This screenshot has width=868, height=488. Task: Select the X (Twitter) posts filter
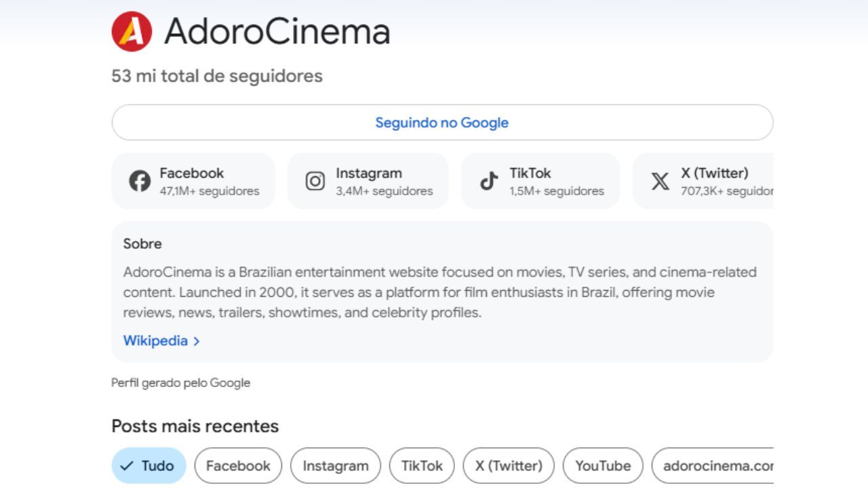509,466
